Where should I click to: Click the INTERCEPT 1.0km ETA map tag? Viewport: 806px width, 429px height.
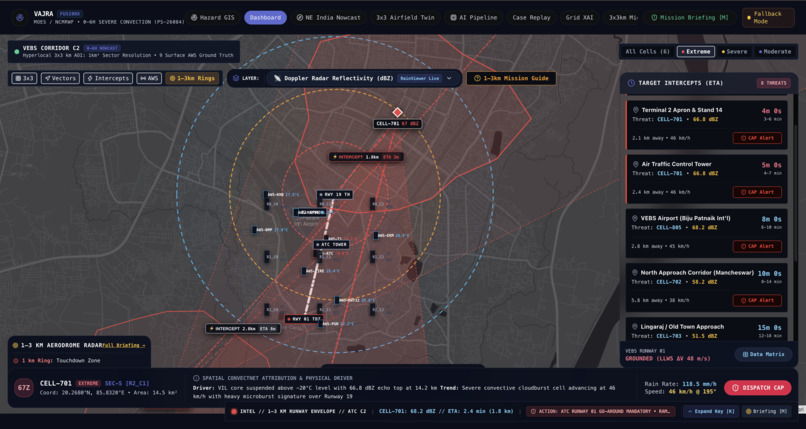(x=366, y=157)
